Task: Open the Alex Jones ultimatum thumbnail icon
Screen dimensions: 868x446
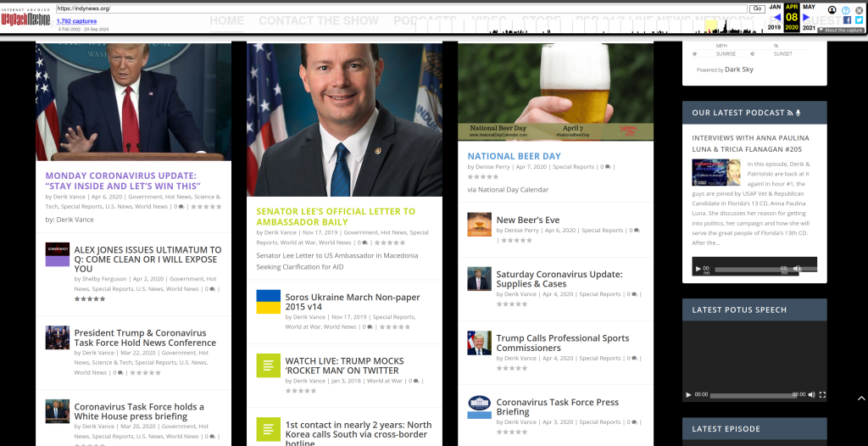Action: [x=58, y=254]
